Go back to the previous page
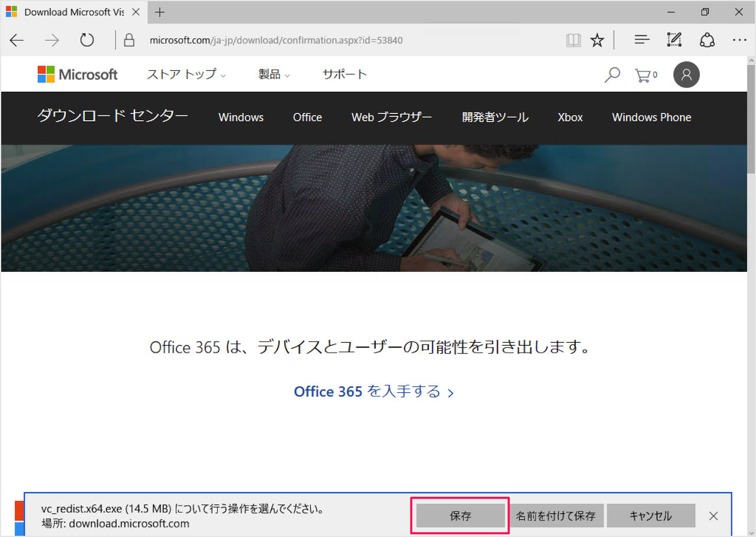The image size is (756, 537). tap(17, 40)
